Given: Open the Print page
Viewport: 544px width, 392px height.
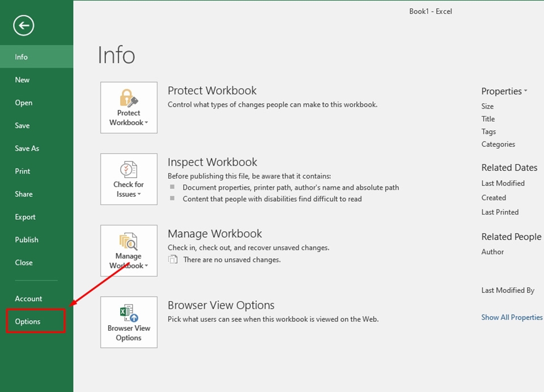Looking at the screenshot, I should pyautogui.click(x=36, y=172).
